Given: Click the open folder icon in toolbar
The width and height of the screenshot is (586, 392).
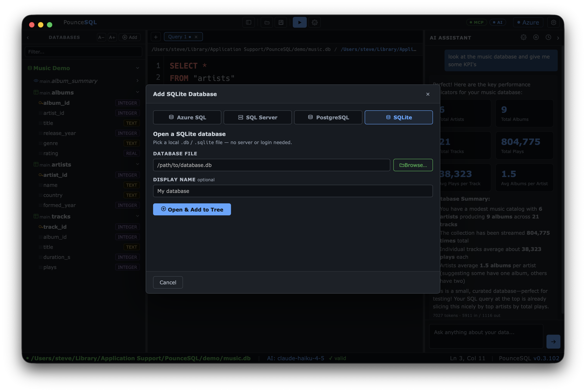Looking at the screenshot, I should (267, 22).
